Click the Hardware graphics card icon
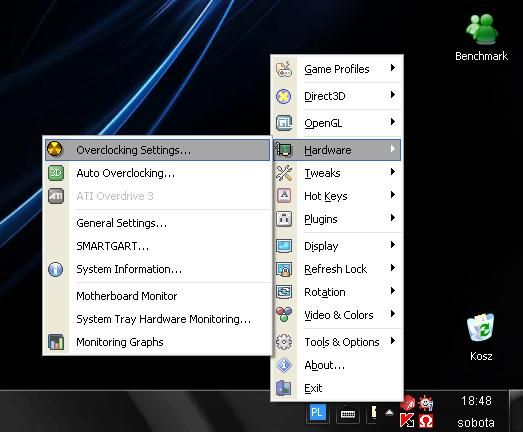 [284, 150]
